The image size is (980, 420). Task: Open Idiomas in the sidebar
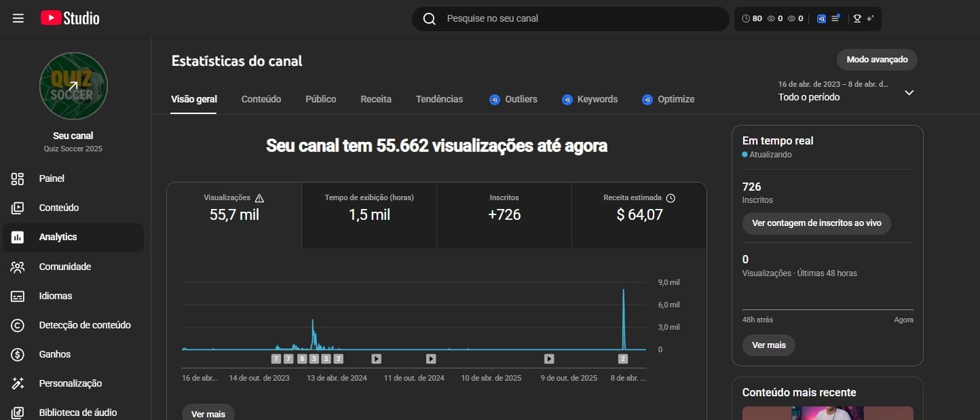click(73, 296)
